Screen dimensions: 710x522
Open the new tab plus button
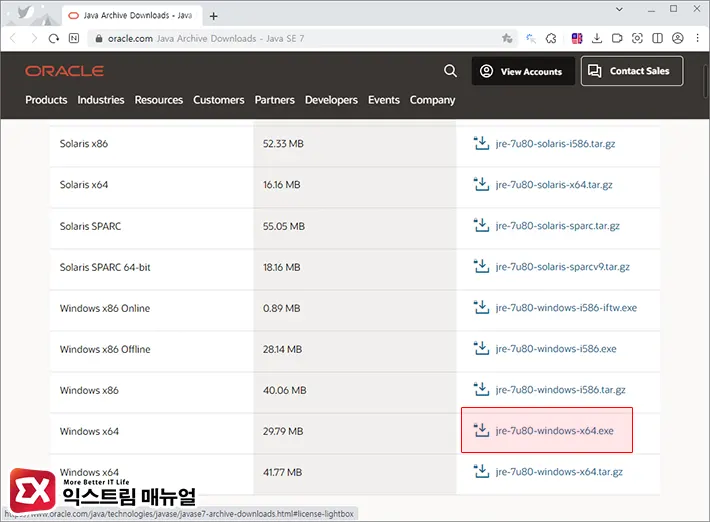(213, 16)
